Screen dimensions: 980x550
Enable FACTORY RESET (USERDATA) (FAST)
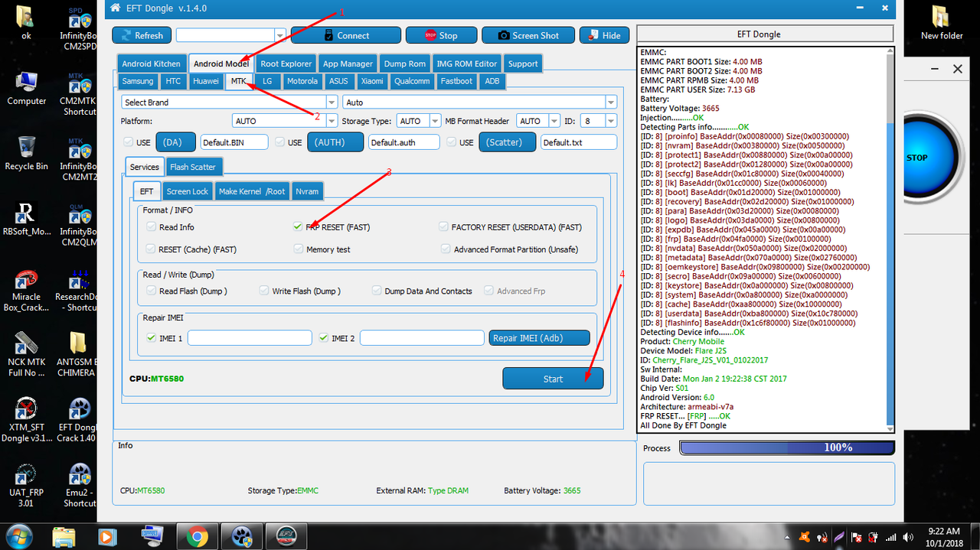click(444, 227)
